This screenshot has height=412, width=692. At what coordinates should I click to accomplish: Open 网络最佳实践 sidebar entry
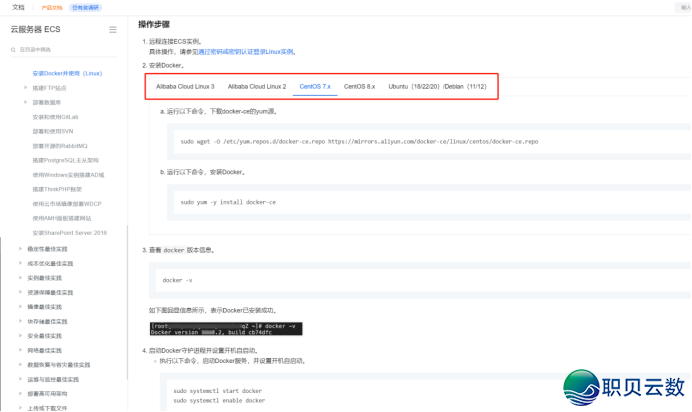pyautogui.click(x=45, y=351)
